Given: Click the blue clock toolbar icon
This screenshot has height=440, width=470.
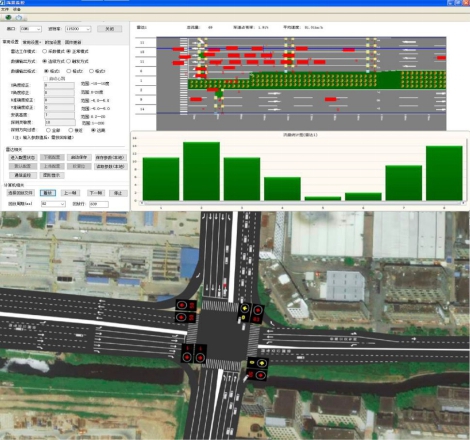Looking at the screenshot, I should coord(19,17).
